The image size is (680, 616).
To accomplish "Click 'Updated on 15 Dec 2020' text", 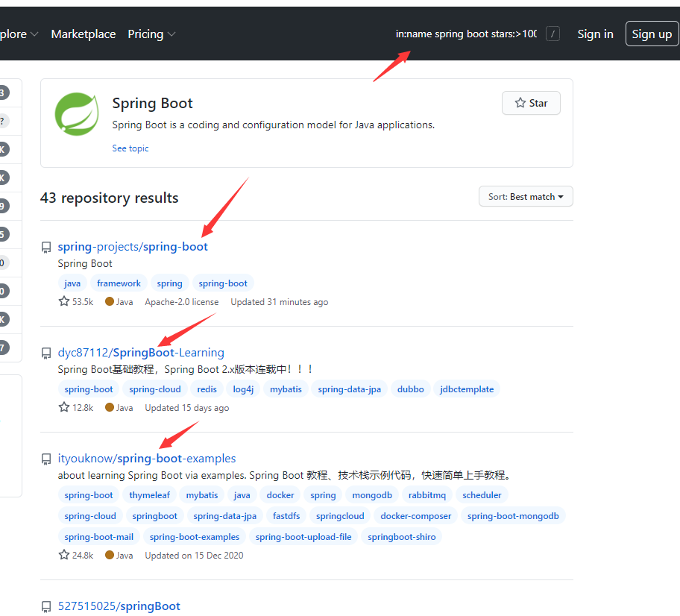I will 194,556.
